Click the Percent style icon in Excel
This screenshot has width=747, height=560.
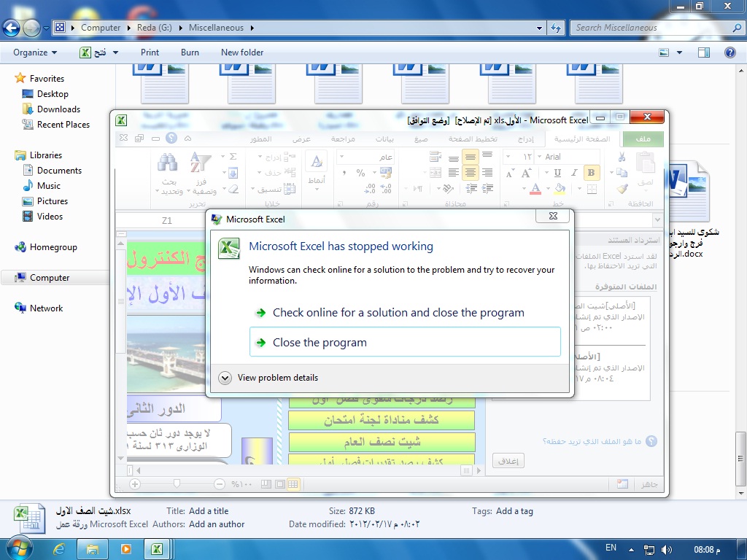(360, 173)
